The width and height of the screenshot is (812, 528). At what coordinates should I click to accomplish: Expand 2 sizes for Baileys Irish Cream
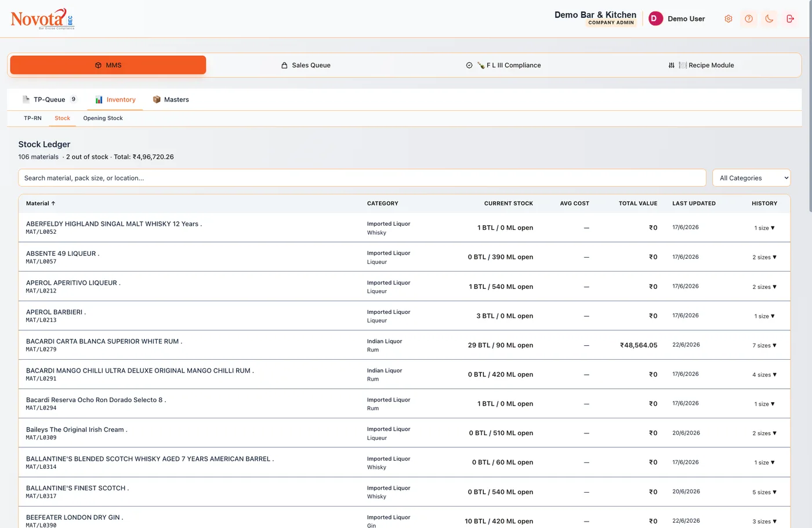point(764,433)
